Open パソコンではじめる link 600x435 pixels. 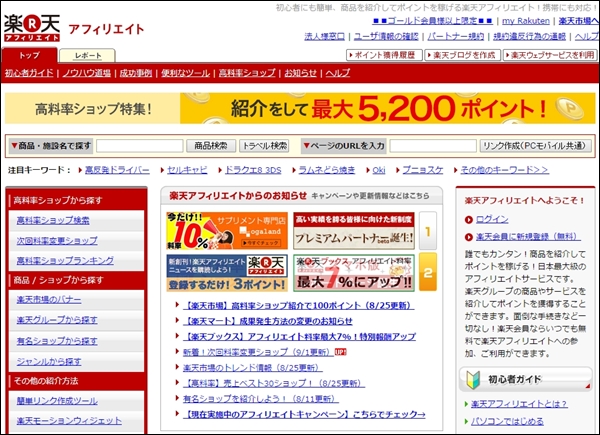[507, 422]
